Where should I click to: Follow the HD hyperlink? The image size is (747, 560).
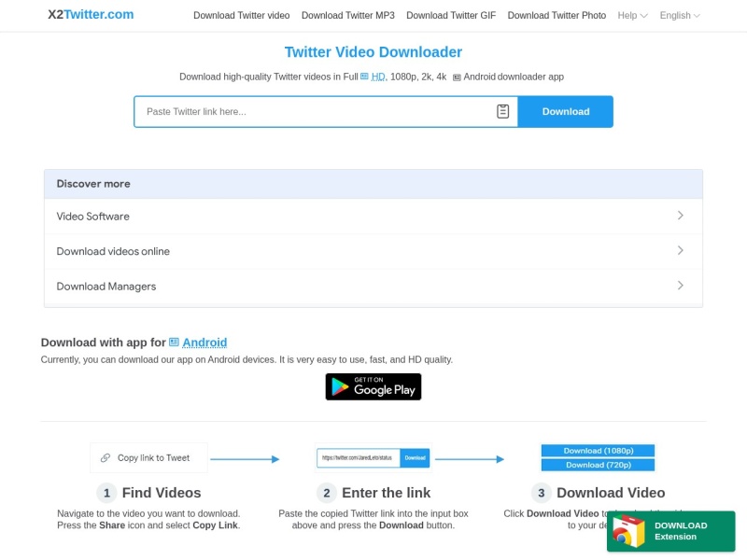pos(378,77)
